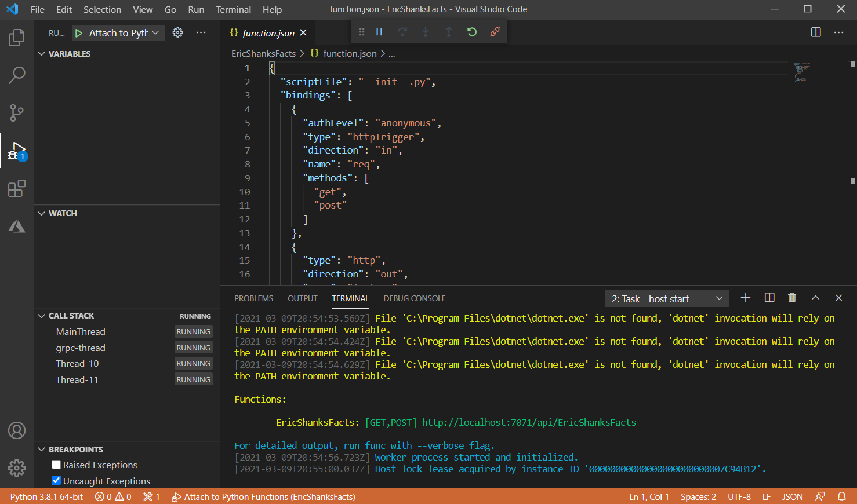Screen dimensions: 857x504
Task: Pause the debugger from debug toolbar
Action: [x=379, y=32]
